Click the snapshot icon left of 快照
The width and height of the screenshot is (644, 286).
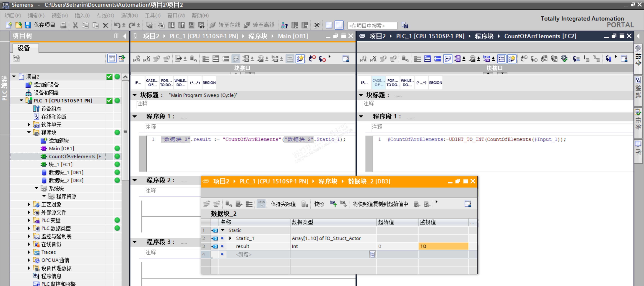[304, 204]
